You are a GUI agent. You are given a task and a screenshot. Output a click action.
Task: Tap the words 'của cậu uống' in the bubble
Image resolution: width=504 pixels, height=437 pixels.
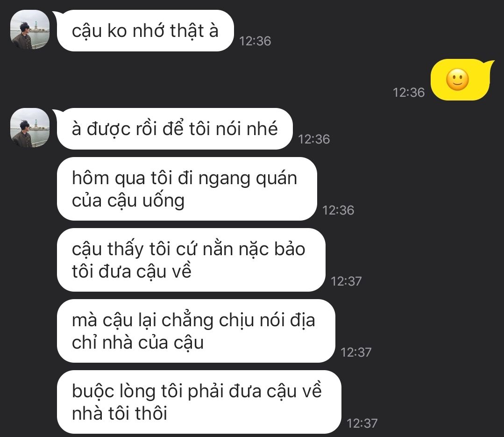click(x=128, y=201)
